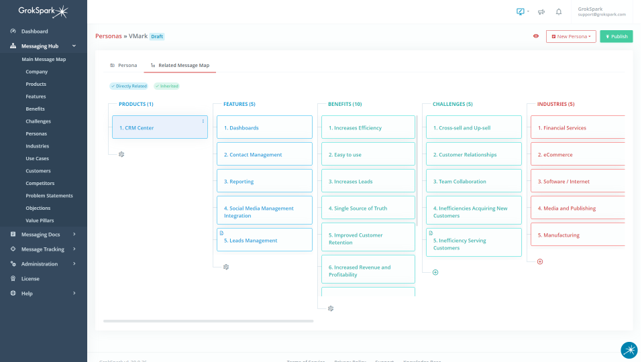Toggle the Directly Related filter
The image size is (644, 362).
pyautogui.click(x=129, y=86)
